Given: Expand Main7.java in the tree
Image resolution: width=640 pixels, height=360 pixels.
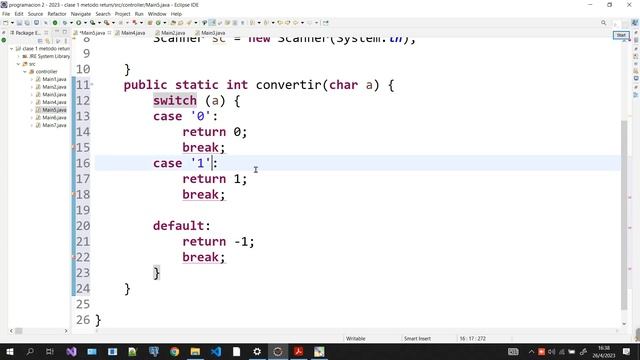Looking at the screenshot, I should [x=32, y=125].
